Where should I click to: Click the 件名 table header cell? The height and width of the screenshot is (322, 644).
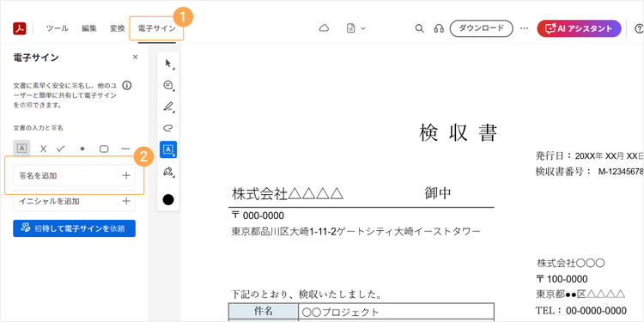(x=264, y=312)
